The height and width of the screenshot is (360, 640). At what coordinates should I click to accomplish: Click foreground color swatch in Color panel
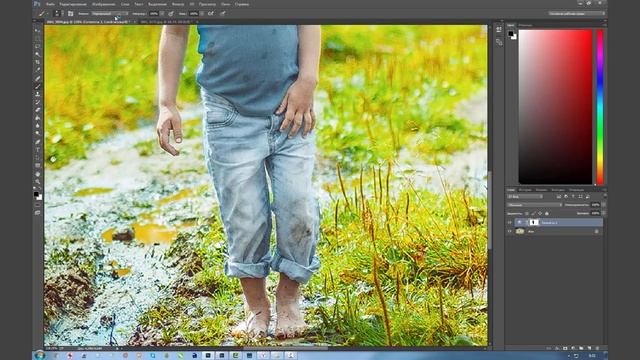[511, 34]
